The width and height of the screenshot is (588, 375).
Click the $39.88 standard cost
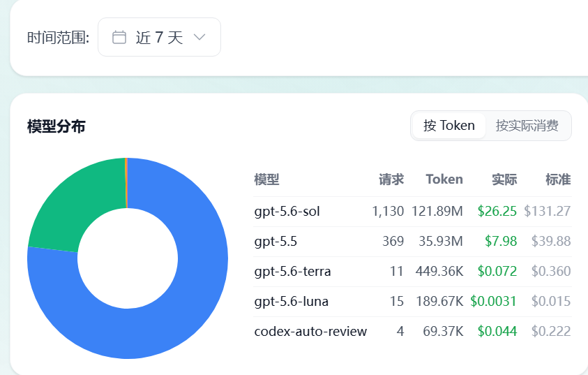click(x=551, y=242)
